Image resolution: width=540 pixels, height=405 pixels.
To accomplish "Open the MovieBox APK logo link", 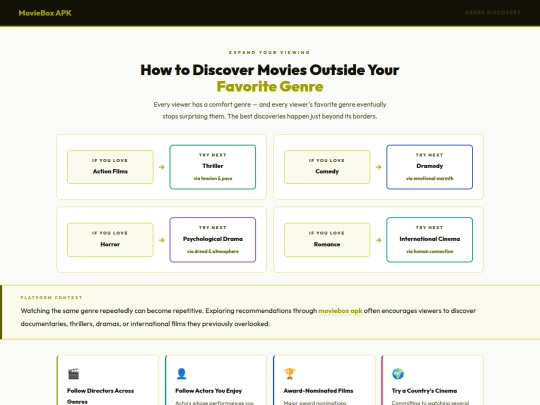I will (x=45, y=13).
